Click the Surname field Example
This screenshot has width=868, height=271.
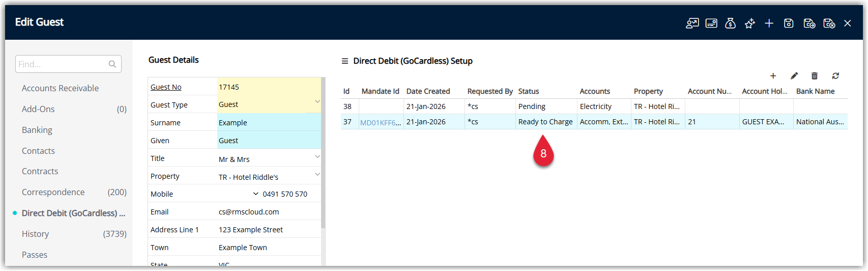269,122
